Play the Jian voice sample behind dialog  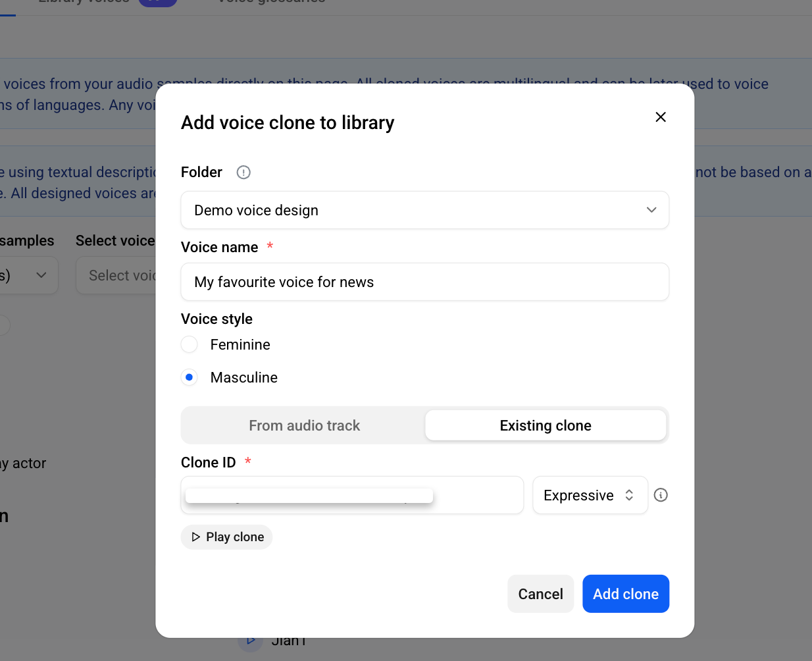point(250,641)
